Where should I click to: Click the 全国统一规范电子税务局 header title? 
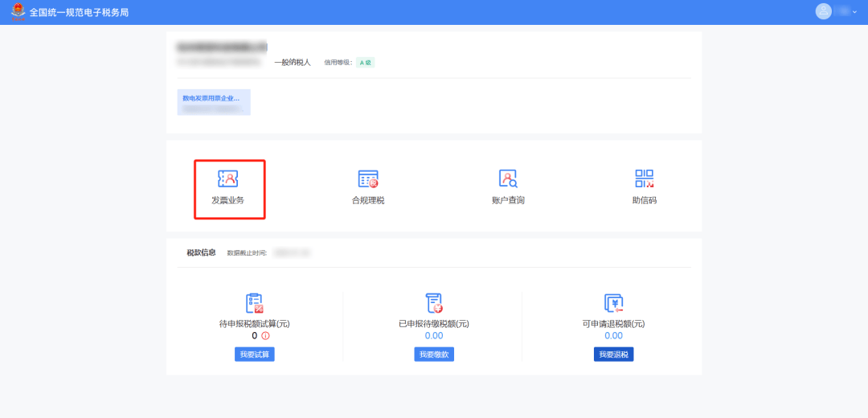tap(79, 13)
